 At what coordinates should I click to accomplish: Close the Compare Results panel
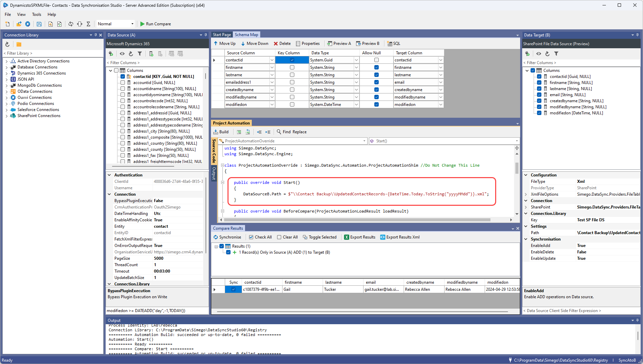(518, 228)
